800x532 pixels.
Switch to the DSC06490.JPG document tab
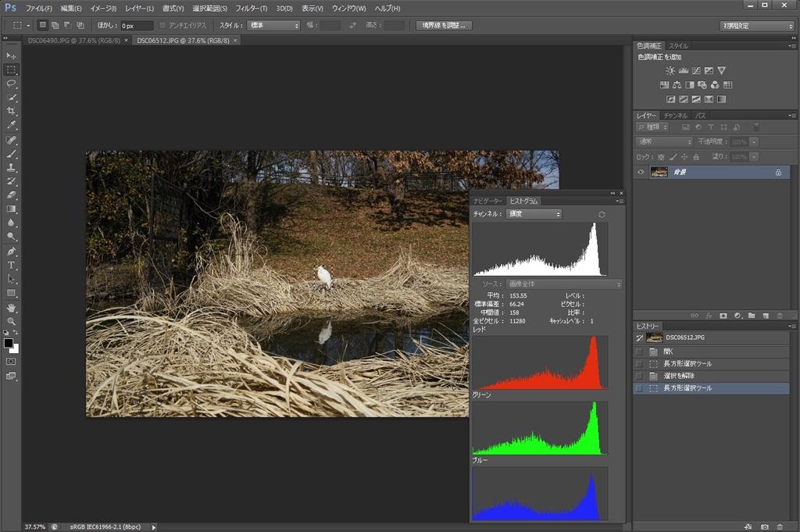click(x=74, y=40)
